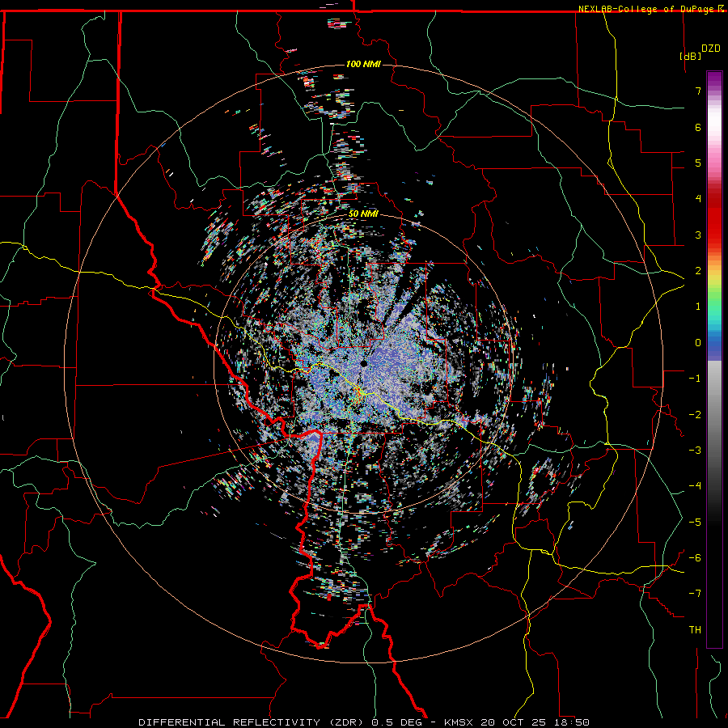Click the 4 value on color scale

pyautogui.click(x=698, y=199)
